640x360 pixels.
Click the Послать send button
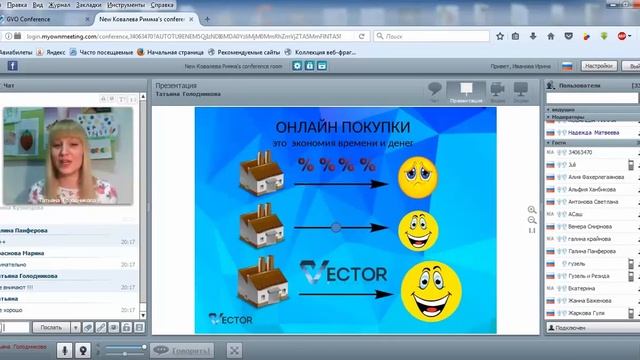coord(51,327)
